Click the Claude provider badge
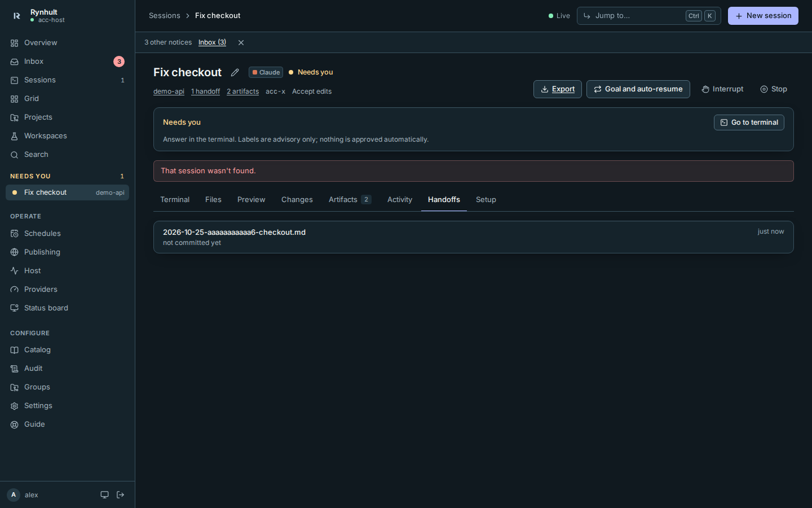The width and height of the screenshot is (812, 508). (x=266, y=72)
